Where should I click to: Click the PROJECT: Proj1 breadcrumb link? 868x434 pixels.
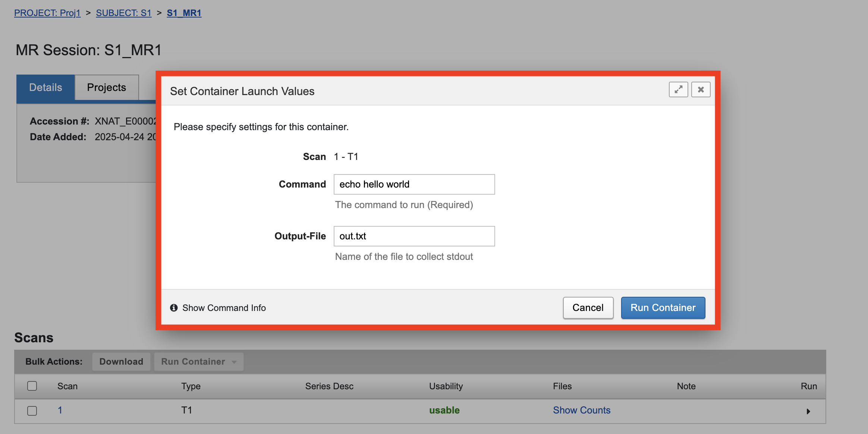coord(47,13)
